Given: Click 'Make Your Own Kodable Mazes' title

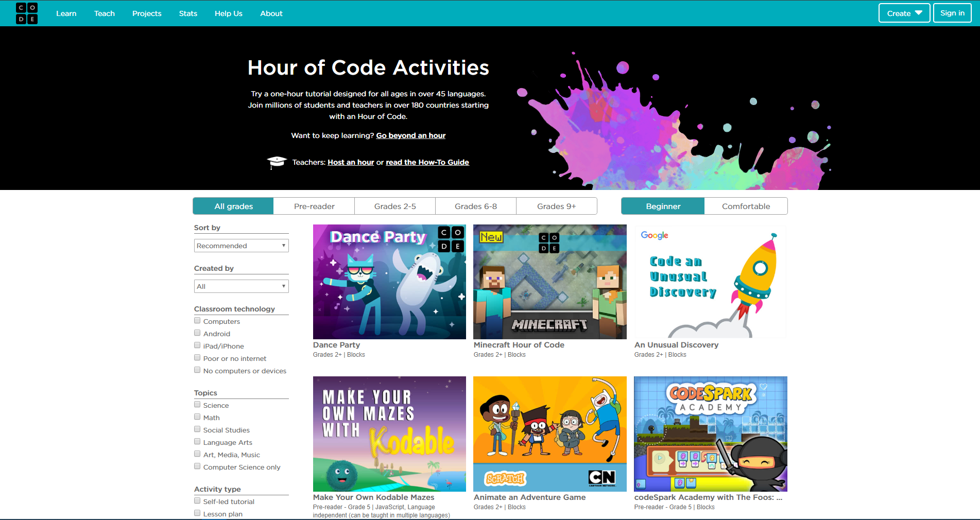Looking at the screenshot, I should coord(374,497).
